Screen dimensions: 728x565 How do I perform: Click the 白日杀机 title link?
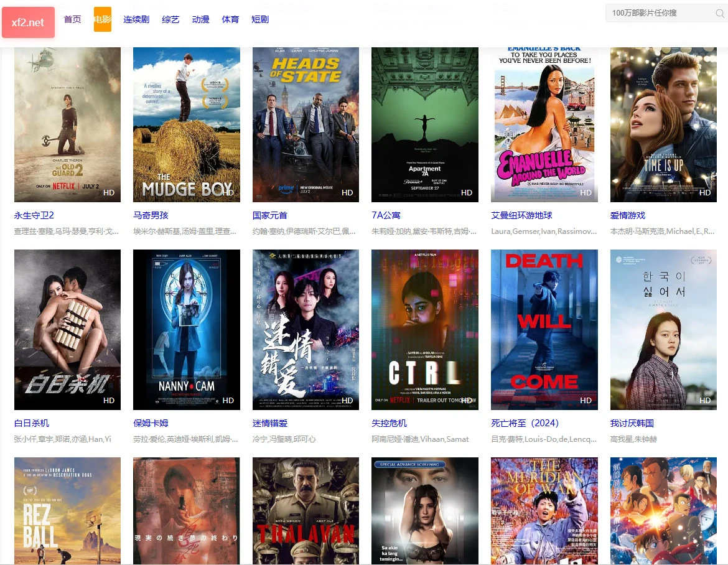[32, 423]
